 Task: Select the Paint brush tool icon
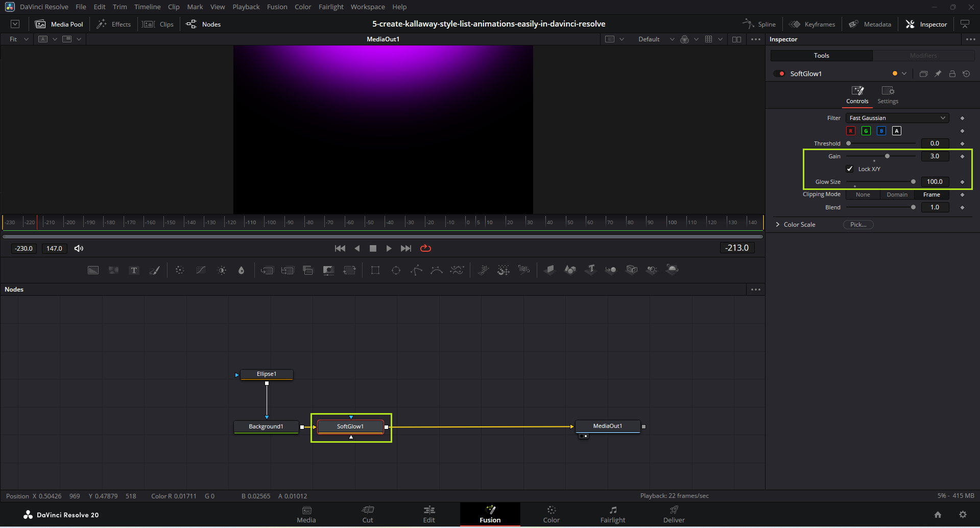click(x=154, y=270)
